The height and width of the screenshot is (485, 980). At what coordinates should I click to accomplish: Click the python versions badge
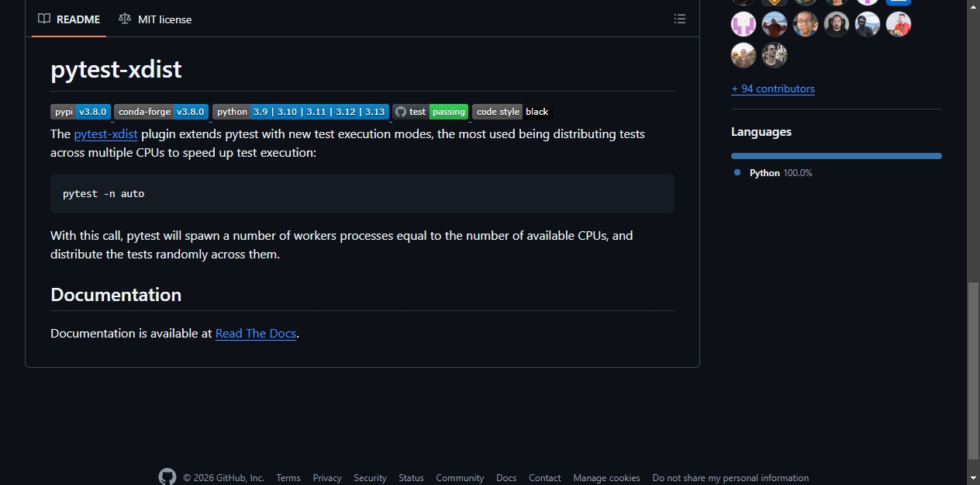tap(301, 112)
